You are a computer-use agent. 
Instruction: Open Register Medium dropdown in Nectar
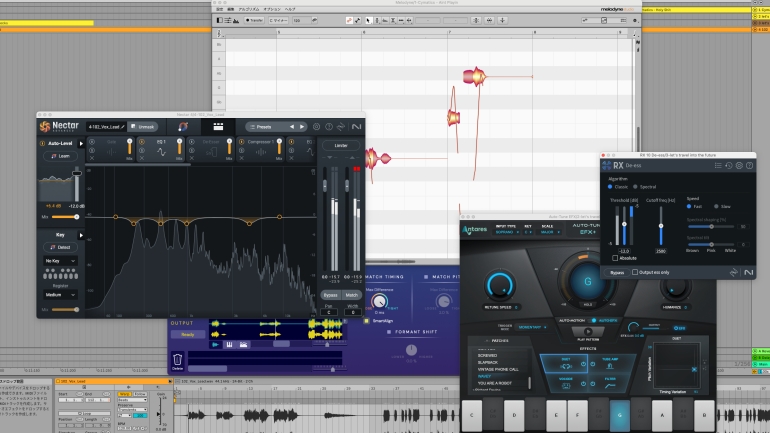(x=60, y=295)
